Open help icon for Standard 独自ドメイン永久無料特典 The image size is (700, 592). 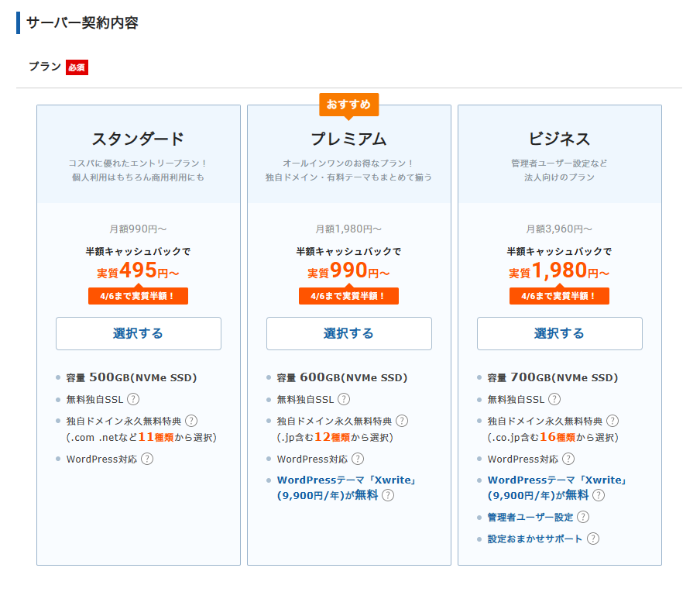[191, 421]
